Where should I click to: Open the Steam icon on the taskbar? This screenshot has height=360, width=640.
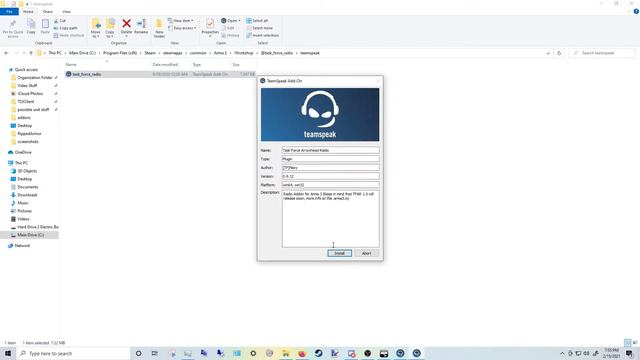(318, 353)
